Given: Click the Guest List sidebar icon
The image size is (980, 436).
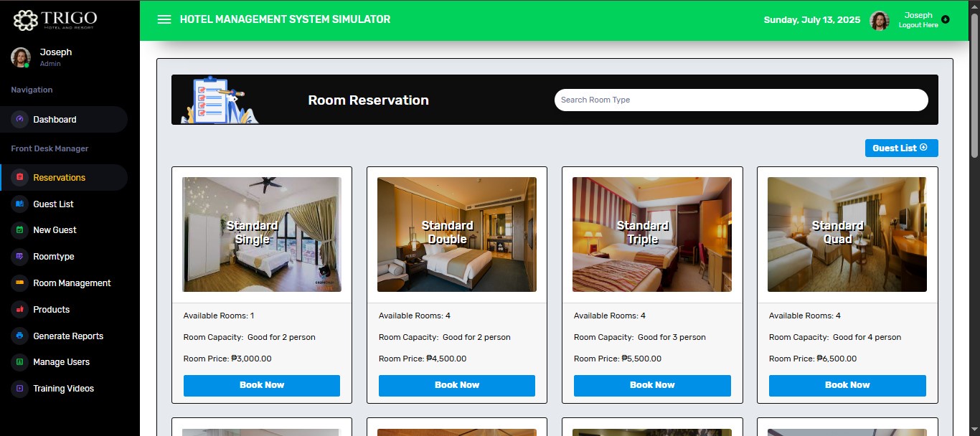Looking at the screenshot, I should click(20, 204).
